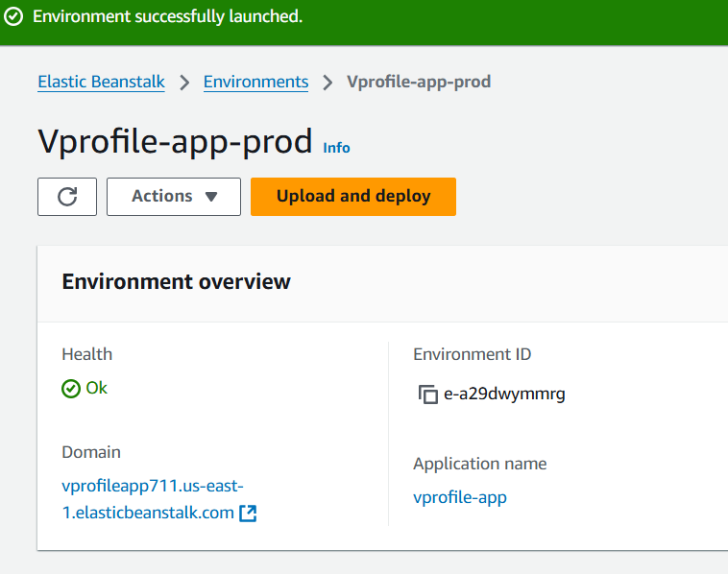Click the Environment ID label

pyautogui.click(x=473, y=354)
